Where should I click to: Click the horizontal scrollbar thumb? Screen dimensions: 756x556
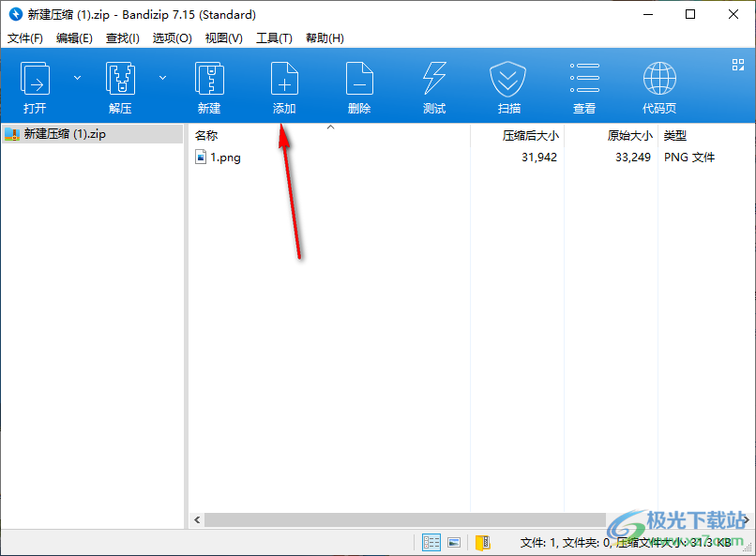[x=405, y=519]
